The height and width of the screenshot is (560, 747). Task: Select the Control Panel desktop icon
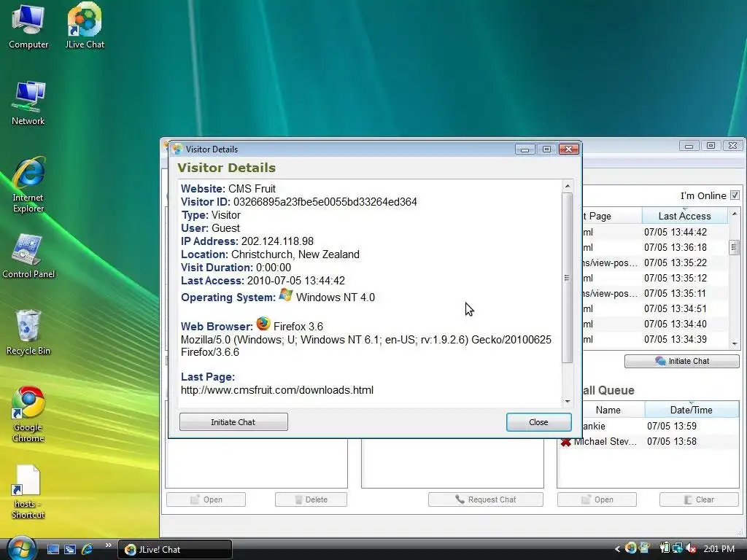(x=28, y=257)
